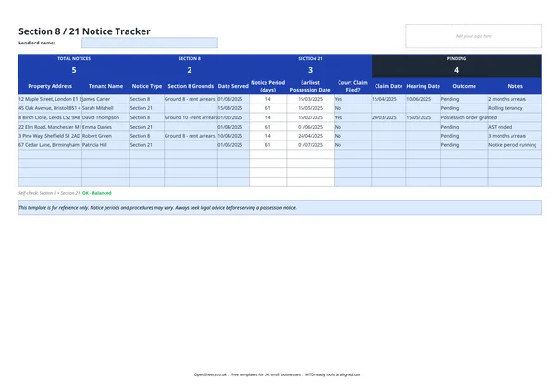The image size is (555, 392).
Task: Click the Ground 10 - rent arrears cell
Action: [191, 117]
